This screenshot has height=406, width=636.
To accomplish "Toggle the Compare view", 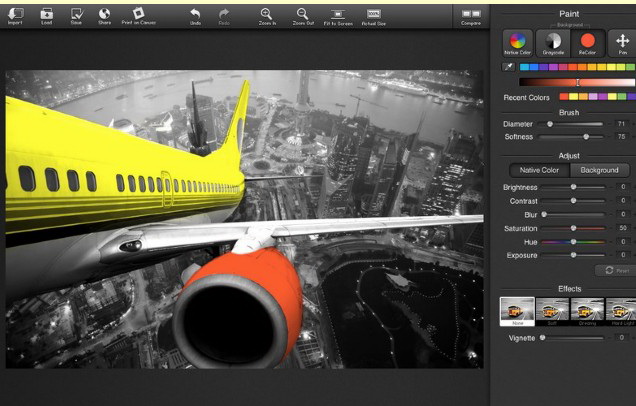I will tap(469, 14).
